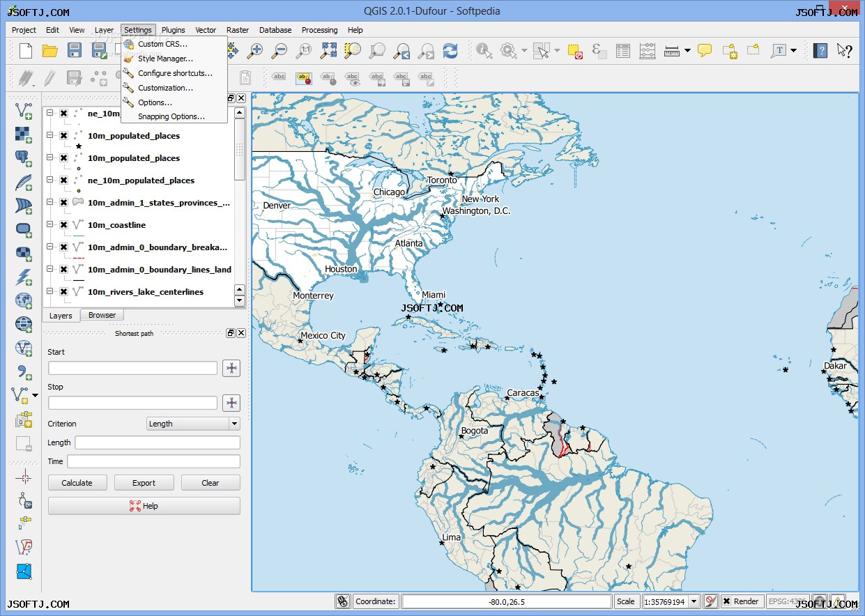The height and width of the screenshot is (616, 865).
Task: Click Zoom Full extent icon
Action: click(x=328, y=50)
